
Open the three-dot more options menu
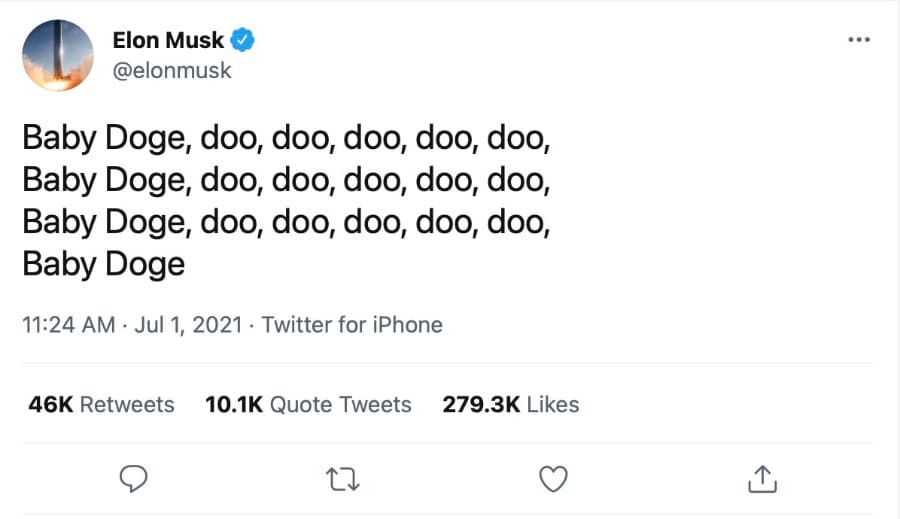[858, 40]
